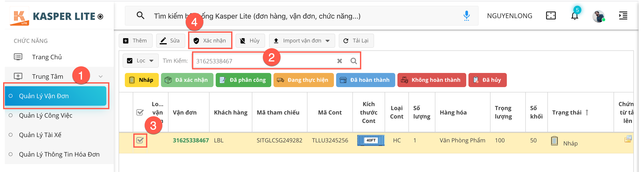
Task: Open the Lọc filter dropdown
Action: [140, 61]
